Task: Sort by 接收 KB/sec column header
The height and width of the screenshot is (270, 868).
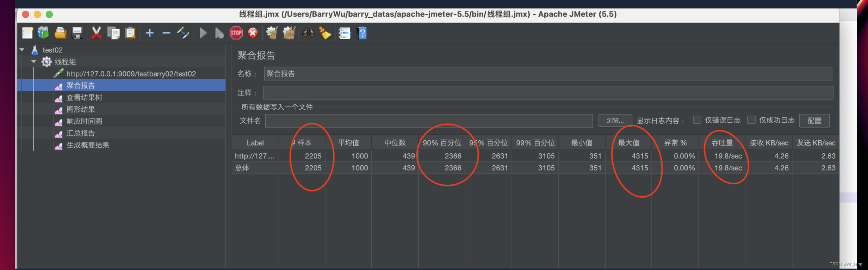Action: pos(769,143)
